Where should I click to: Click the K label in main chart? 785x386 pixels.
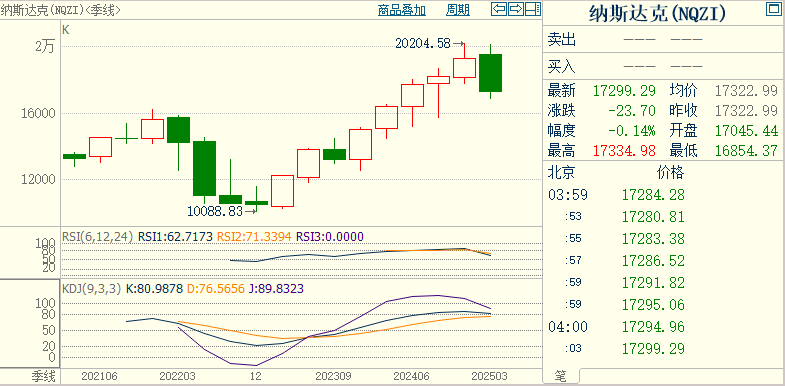66,30
